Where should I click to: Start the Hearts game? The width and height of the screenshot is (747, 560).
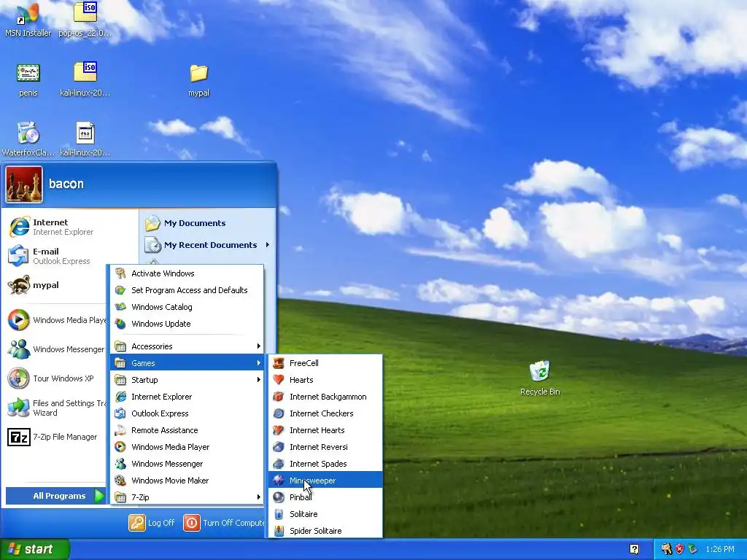325,380
